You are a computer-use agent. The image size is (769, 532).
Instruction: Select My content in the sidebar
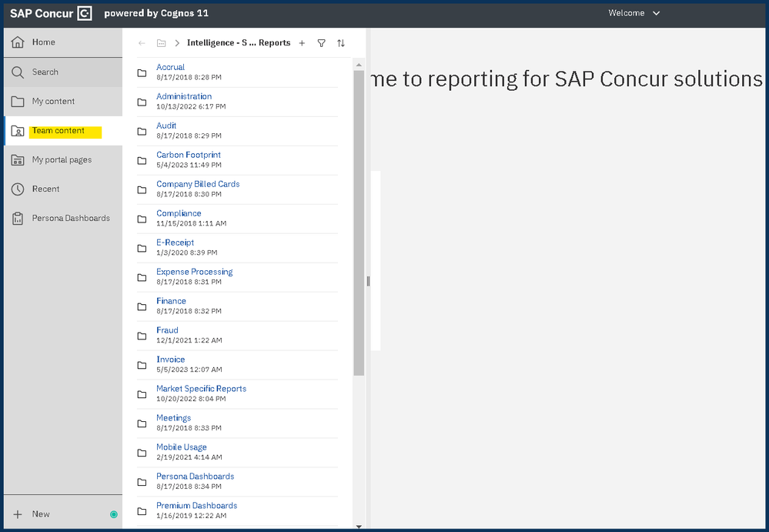(x=63, y=102)
